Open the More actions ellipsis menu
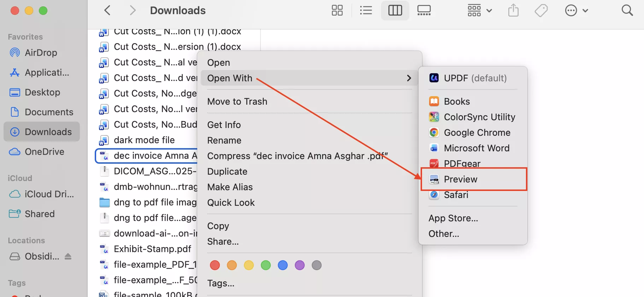Viewport: 644px width, 297px height. 576,10
